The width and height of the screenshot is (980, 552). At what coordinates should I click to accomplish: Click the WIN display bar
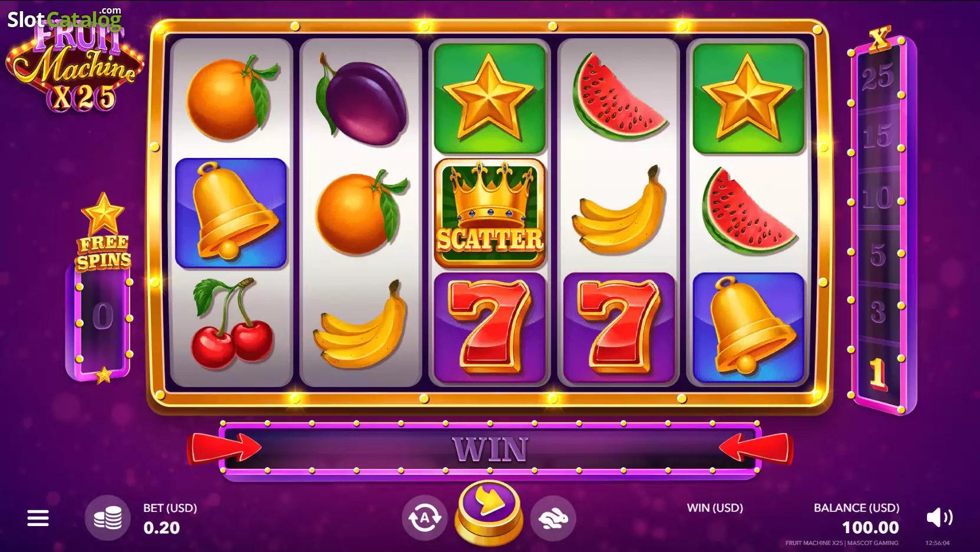tap(490, 449)
